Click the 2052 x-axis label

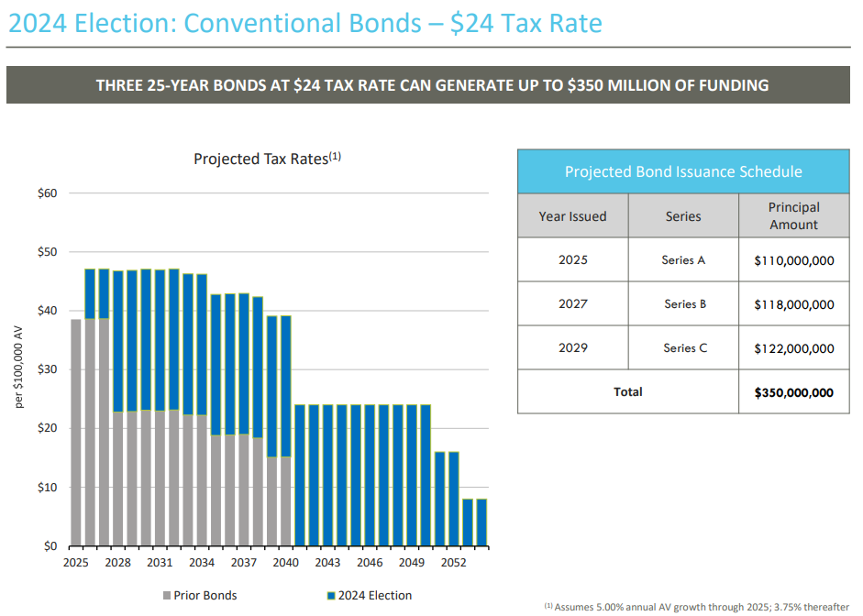(454, 563)
